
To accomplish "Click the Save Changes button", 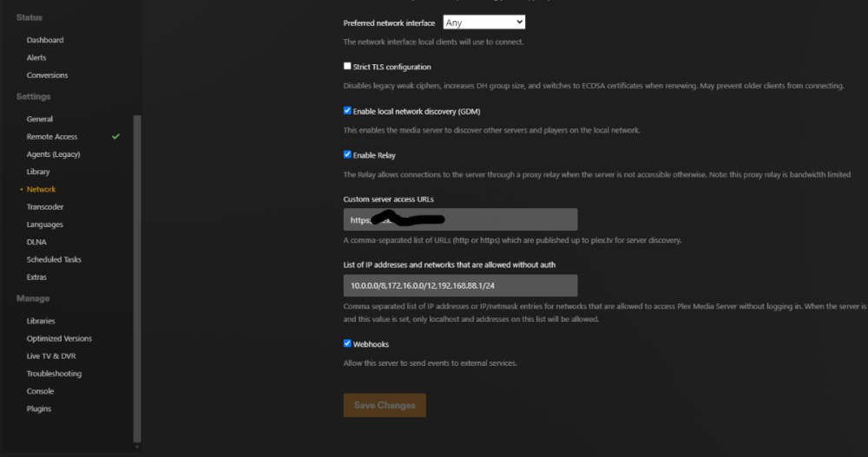I will 385,406.
